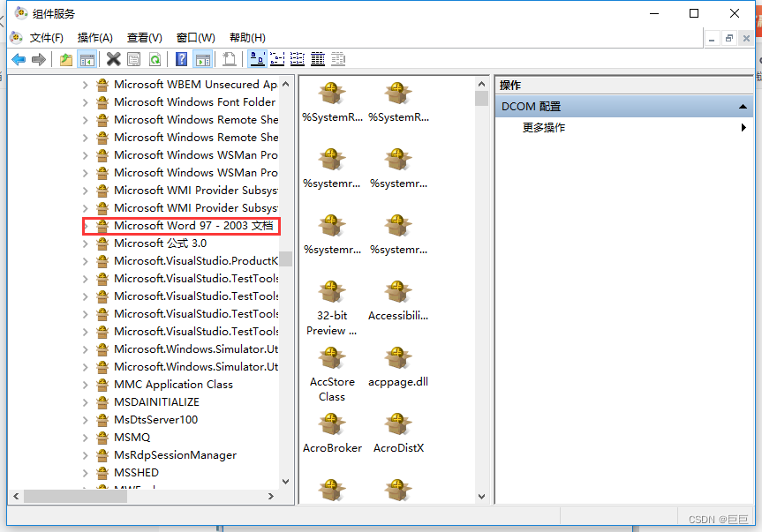Select the AcroBroker DCOM component icon

[x=332, y=426]
